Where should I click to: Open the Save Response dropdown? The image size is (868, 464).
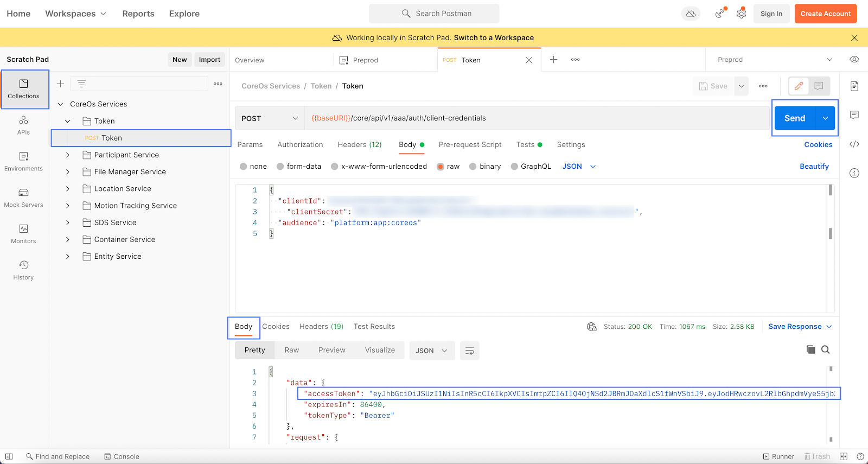(800, 327)
